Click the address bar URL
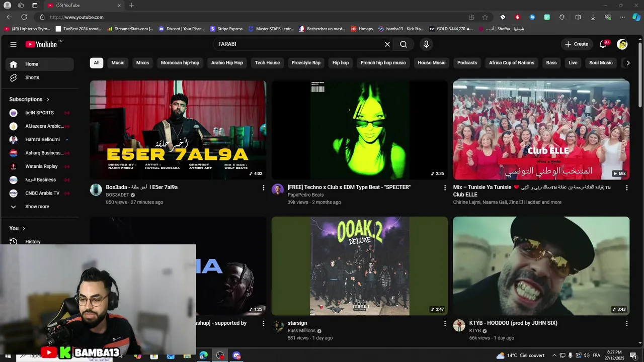This screenshot has width=644, height=362. (76, 17)
